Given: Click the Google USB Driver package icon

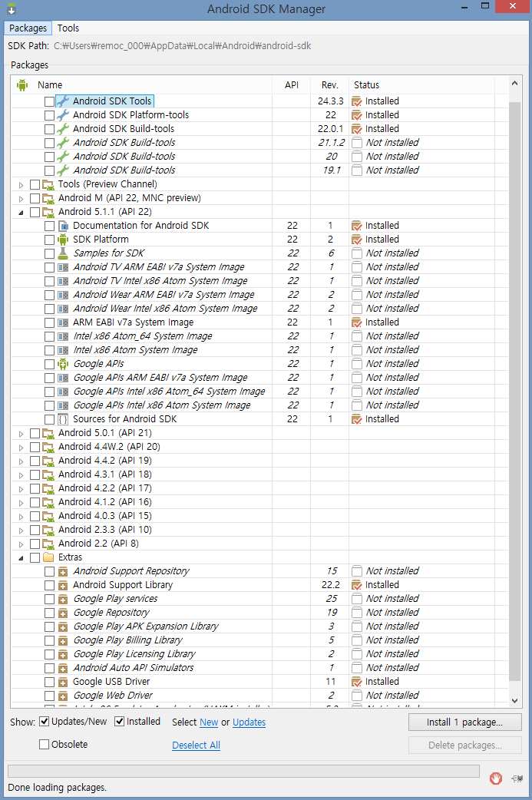Looking at the screenshot, I should click(x=63, y=682).
